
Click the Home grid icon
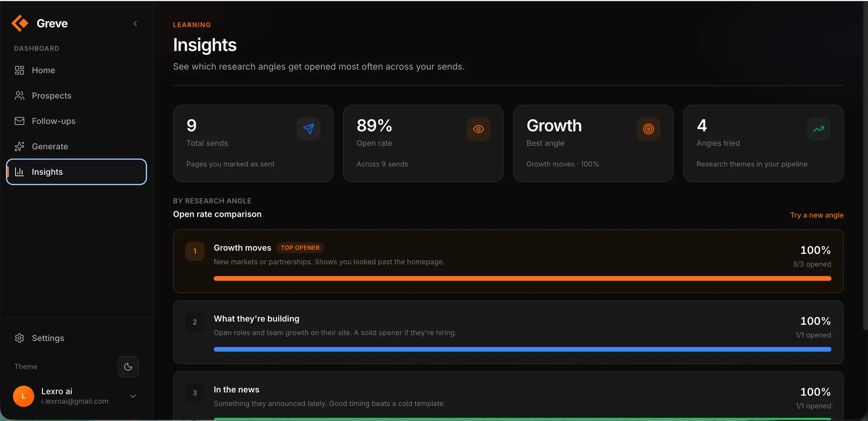click(x=19, y=70)
